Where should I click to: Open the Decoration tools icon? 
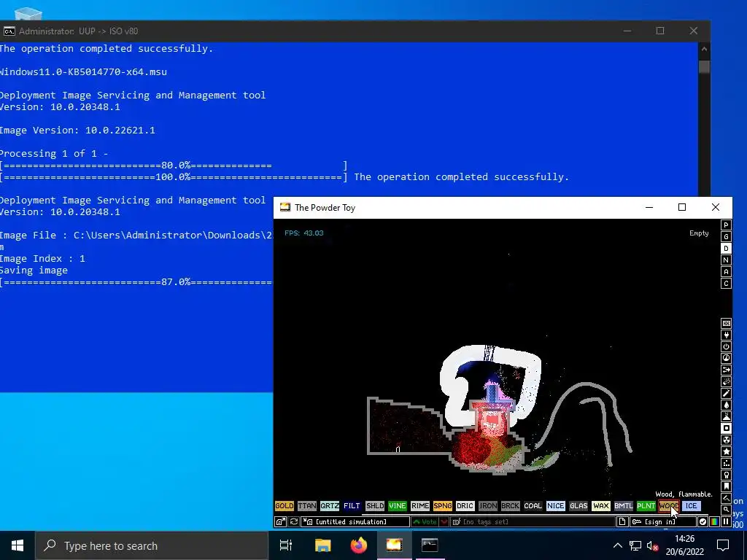(726, 498)
